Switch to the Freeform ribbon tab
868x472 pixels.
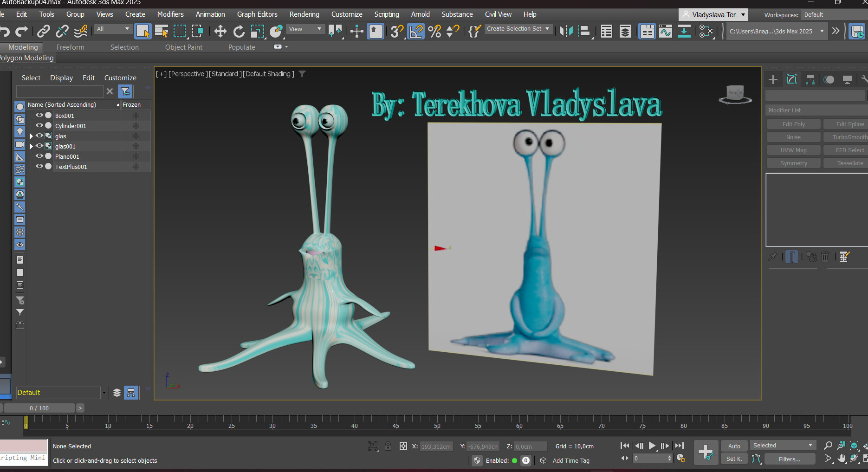click(70, 47)
